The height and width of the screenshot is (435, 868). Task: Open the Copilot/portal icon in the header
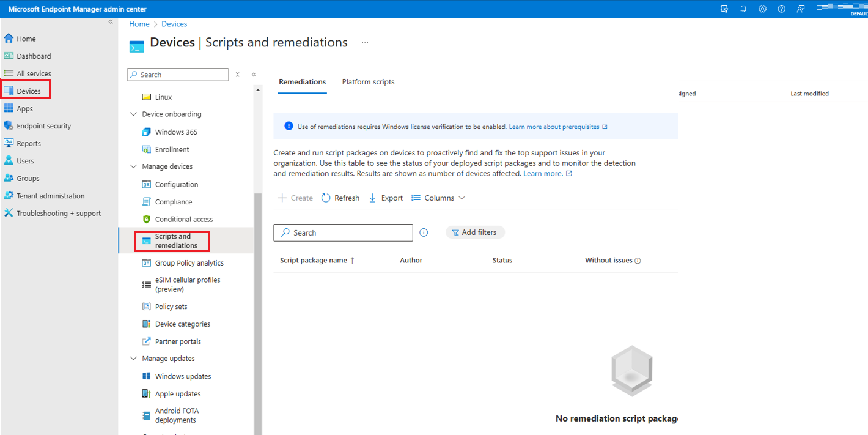[724, 9]
